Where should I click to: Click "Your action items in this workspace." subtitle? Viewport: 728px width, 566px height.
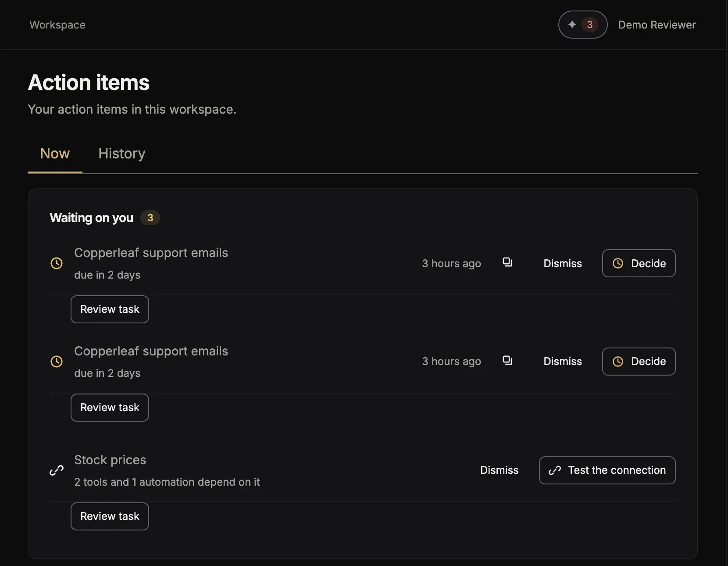coord(132,109)
